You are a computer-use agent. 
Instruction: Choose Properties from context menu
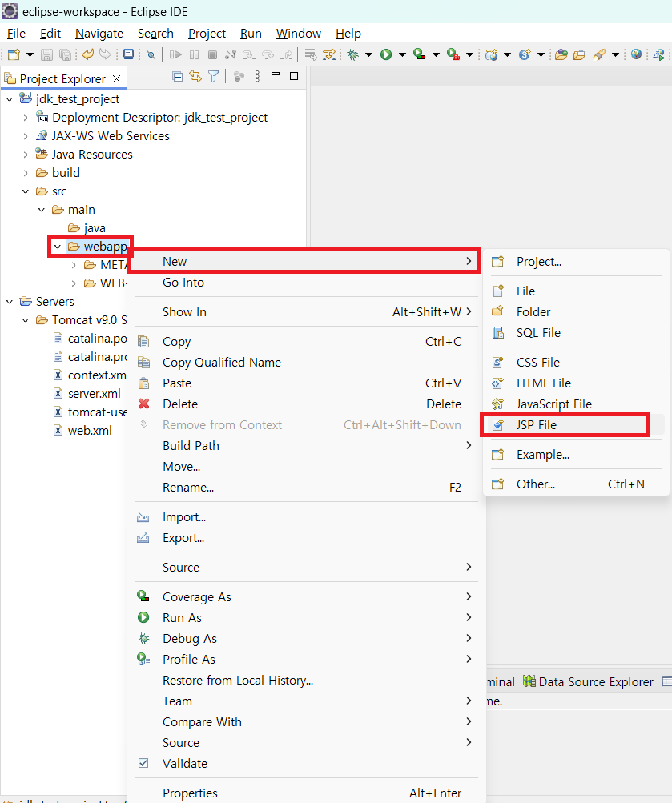pyautogui.click(x=306, y=793)
